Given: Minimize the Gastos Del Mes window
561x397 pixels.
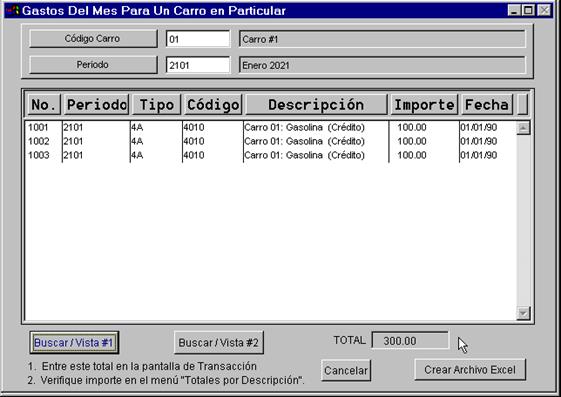Looking at the screenshot, I should [x=514, y=10].
